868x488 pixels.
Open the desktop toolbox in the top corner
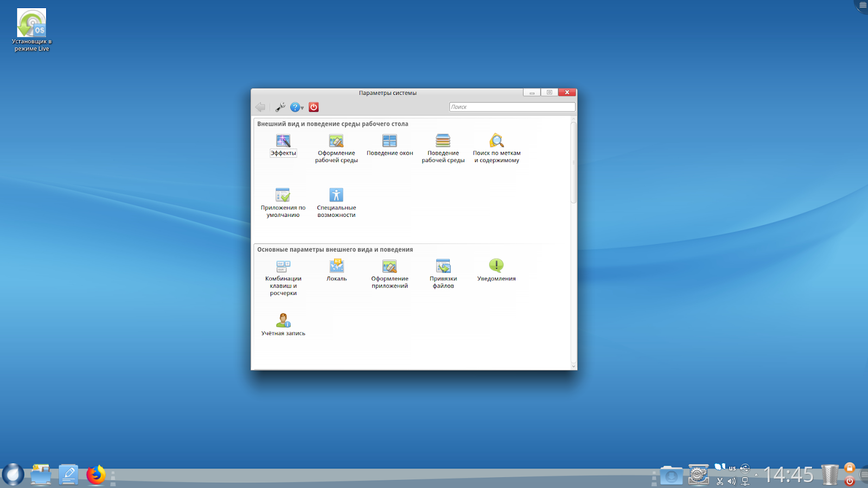(x=861, y=5)
